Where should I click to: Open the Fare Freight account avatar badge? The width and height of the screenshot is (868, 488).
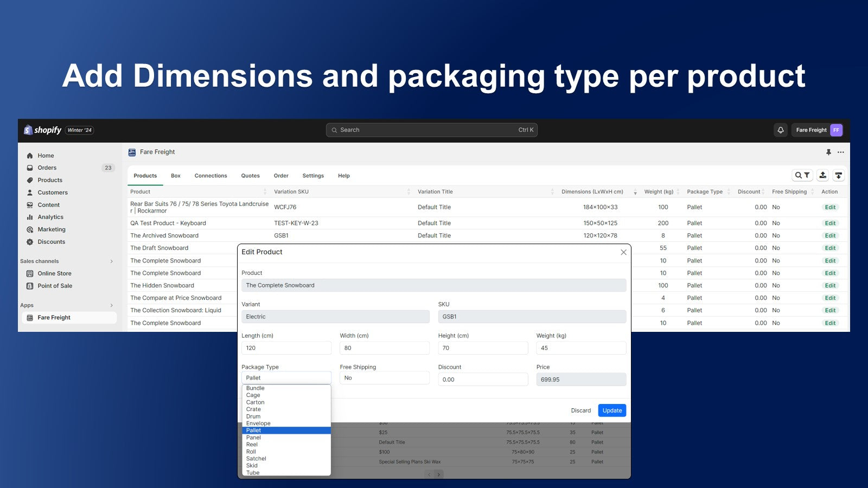836,130
